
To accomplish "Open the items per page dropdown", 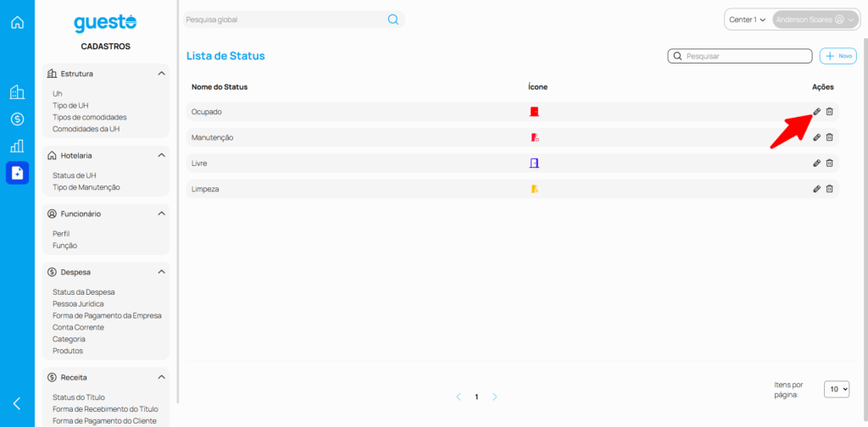I will click(x=836, y=389).
